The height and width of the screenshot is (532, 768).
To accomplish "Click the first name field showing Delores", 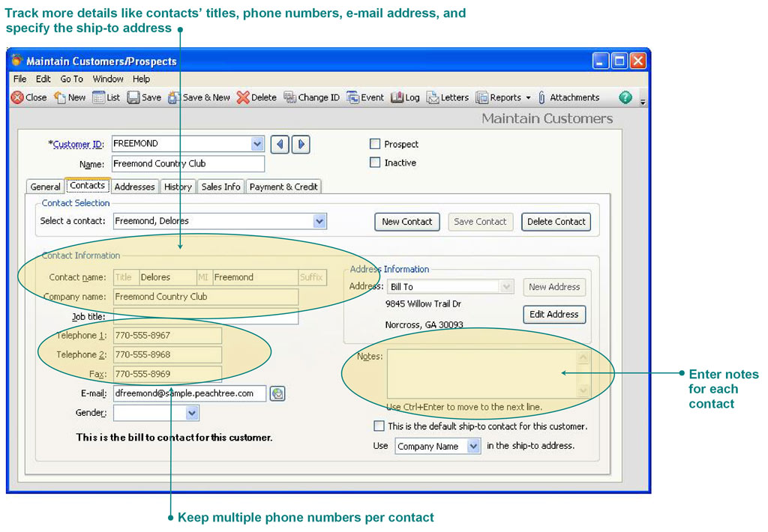I will pyautogui.click(x=168, y=277).
